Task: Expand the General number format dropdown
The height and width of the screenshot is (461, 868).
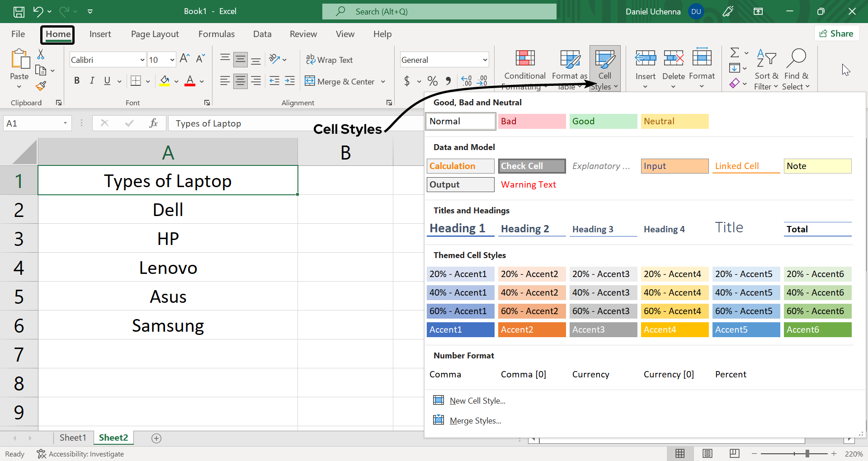Action: [x=485, y=60]
